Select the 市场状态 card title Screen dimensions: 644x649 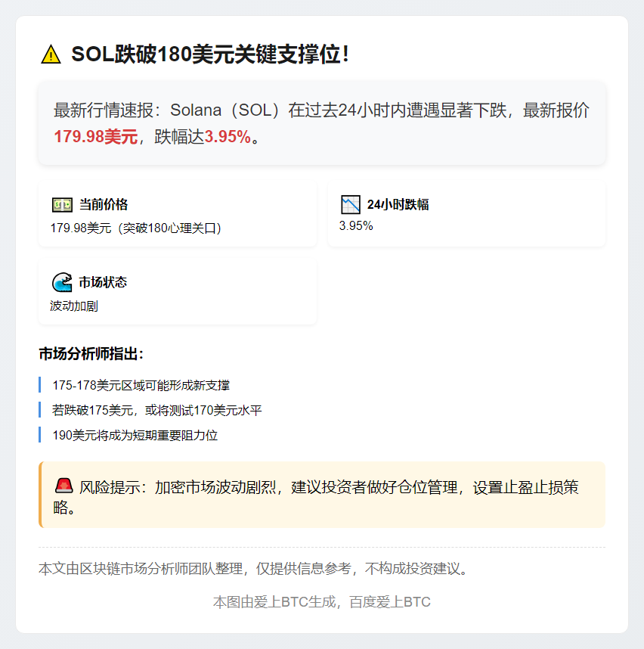pos(103,282)
